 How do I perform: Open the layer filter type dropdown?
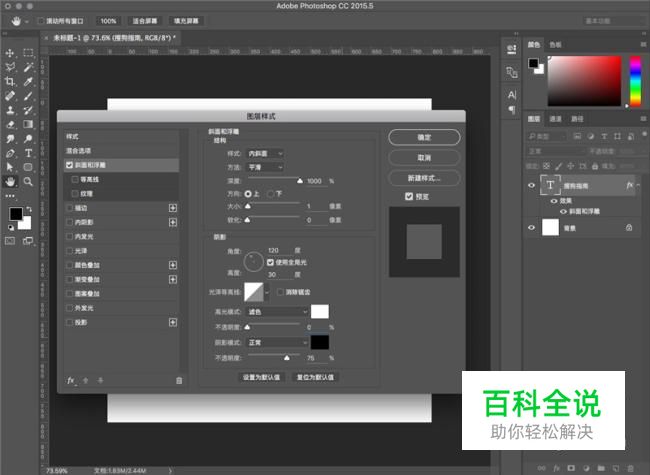(547, 136)
